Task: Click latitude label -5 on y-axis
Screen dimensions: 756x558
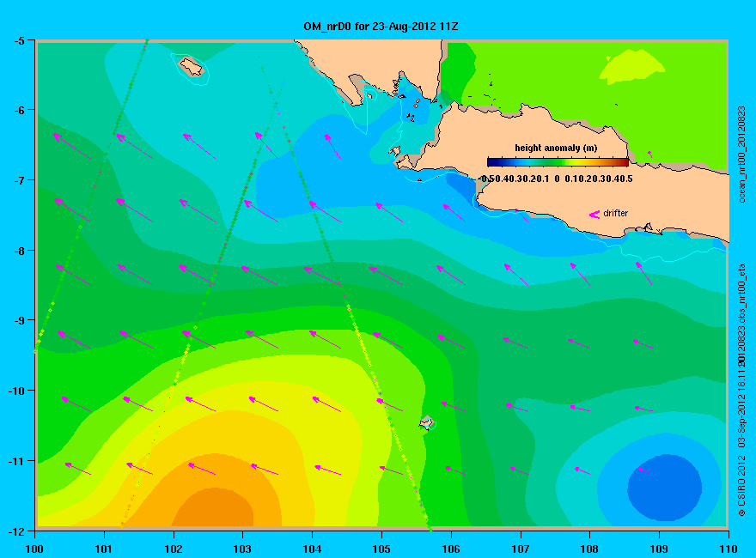Action: click(19, 41)
